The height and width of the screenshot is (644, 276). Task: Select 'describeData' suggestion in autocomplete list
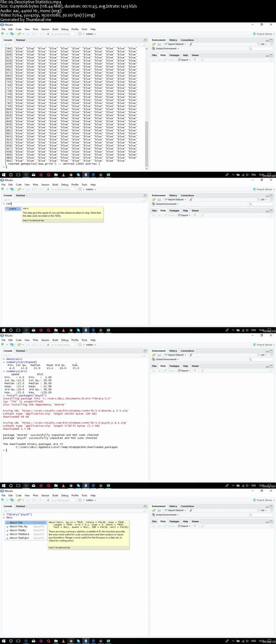coord(26,534)
